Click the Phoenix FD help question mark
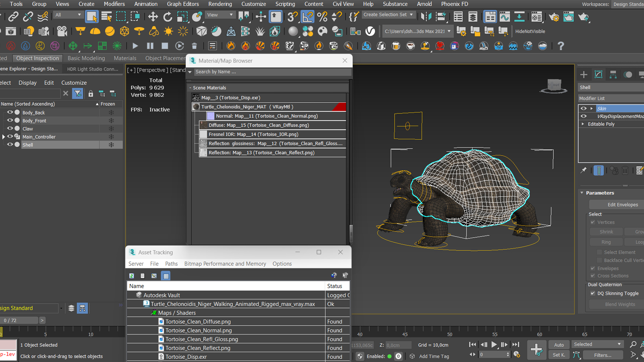 point(560,46)
